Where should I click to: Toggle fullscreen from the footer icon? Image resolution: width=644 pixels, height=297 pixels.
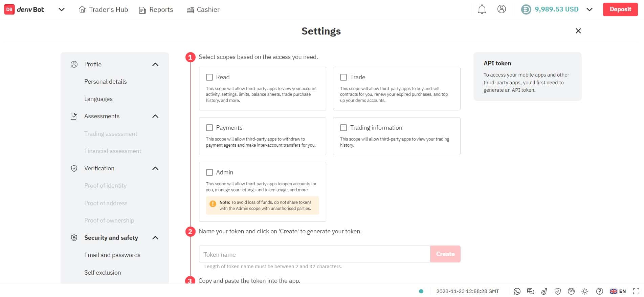point(636,291)
